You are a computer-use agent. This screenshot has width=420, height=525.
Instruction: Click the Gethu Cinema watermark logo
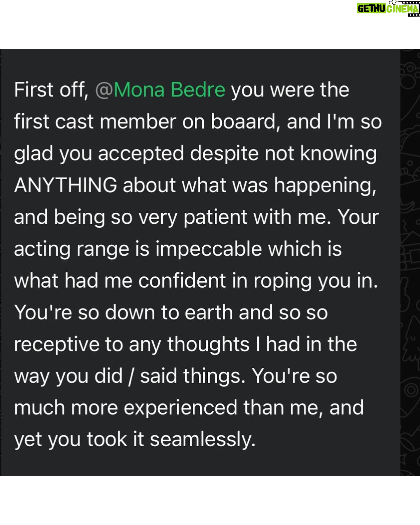(x=388, y=8)
